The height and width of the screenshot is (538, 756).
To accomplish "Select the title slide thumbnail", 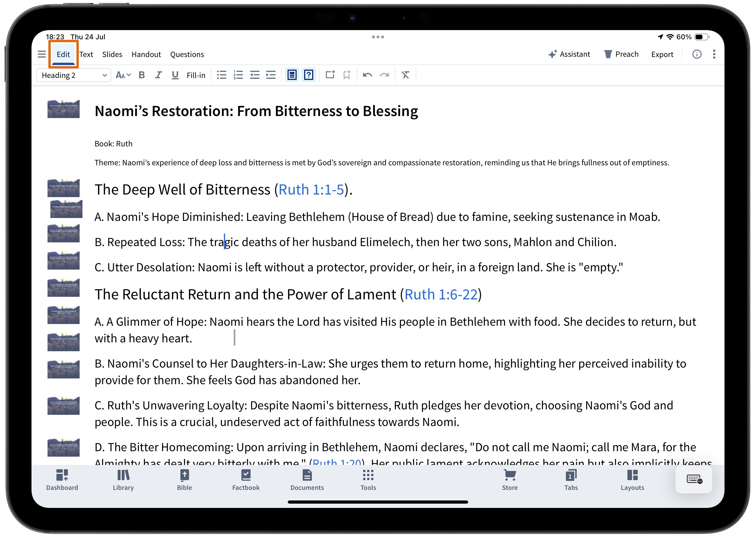I will pyautogui.click(x=63, y=109).
